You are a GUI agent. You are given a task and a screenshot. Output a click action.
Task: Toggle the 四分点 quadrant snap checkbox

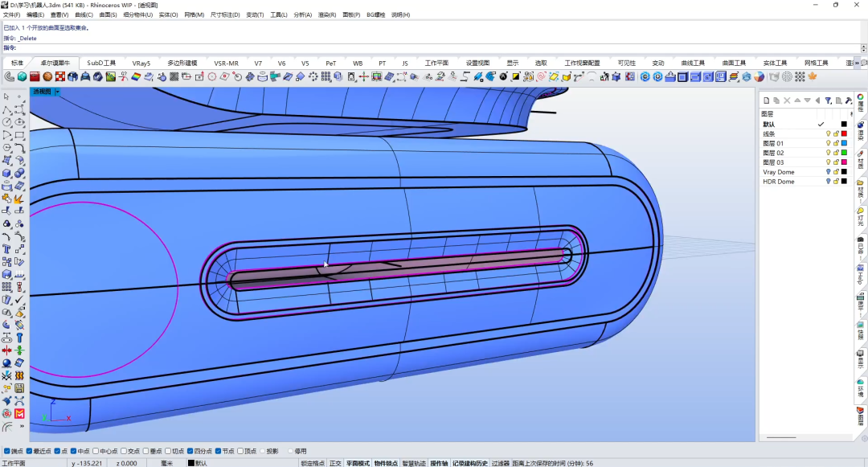tap(190, 451)
